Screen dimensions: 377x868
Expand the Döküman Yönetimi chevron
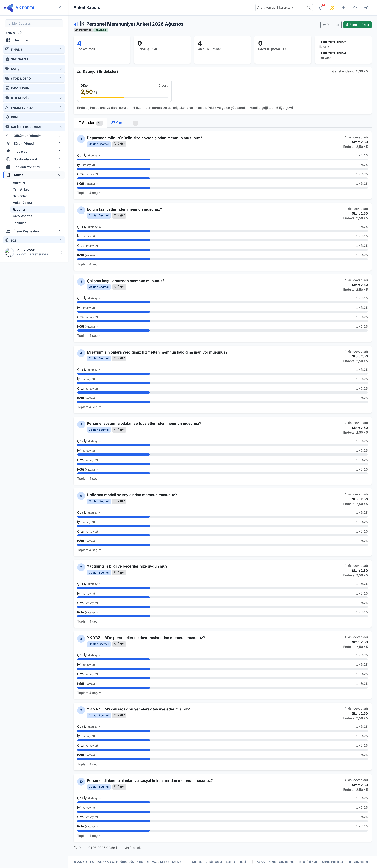[x=60, y=136]
